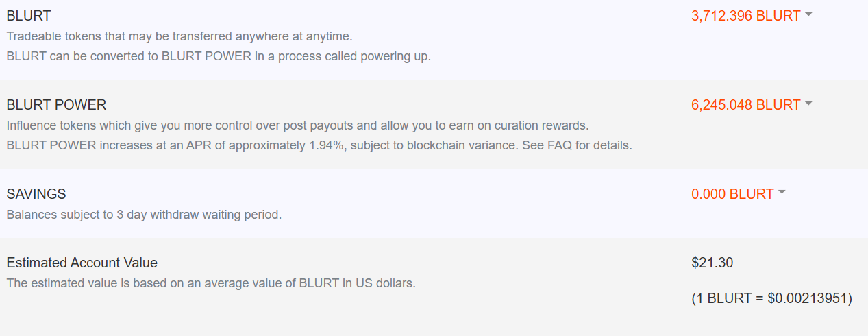Click the 1 BLURT = $0.00213951 rate
This screenshot has width=868, height=336.
click(771, 298)
